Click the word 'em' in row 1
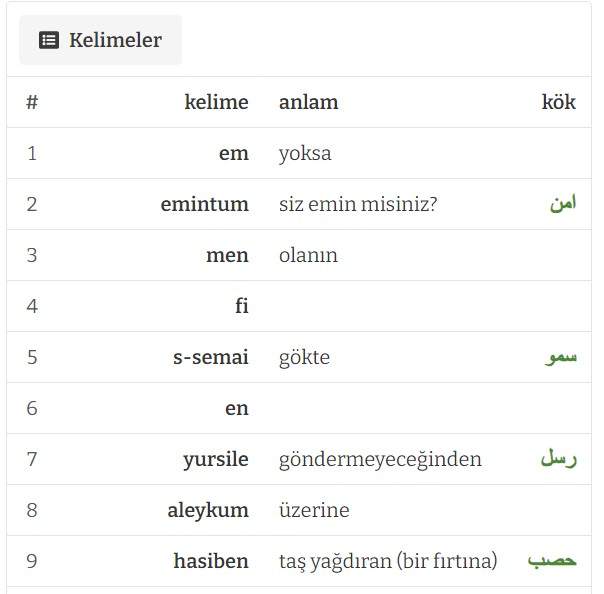Image resolution: width=604 pixels, height=594 pixels. pyautogui.click(x=234, y=153)
